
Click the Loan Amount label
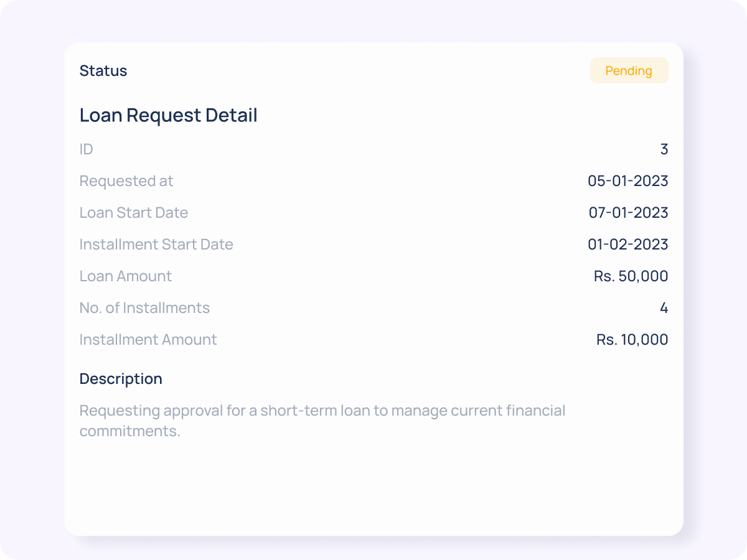[125, 276]
